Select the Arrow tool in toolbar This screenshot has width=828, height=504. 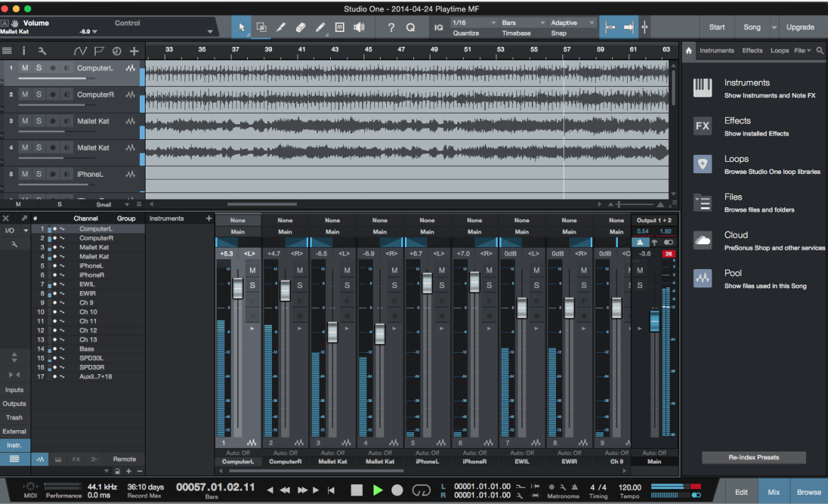[x=241, y=28]
